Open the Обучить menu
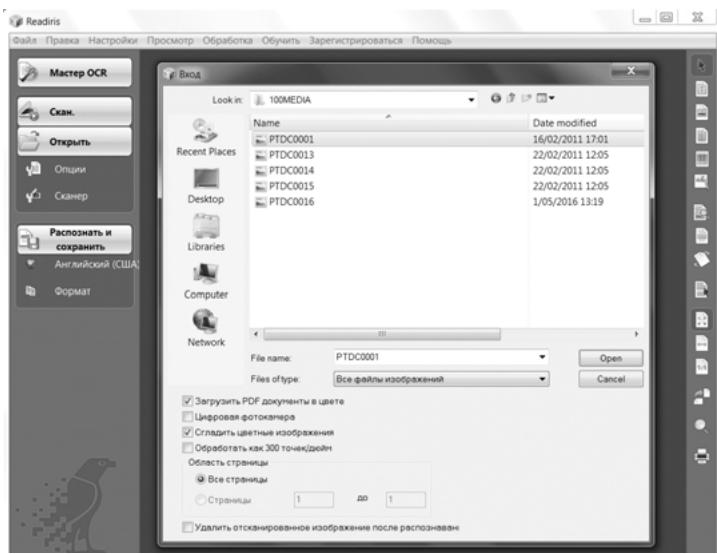 (x=281, y=41)
